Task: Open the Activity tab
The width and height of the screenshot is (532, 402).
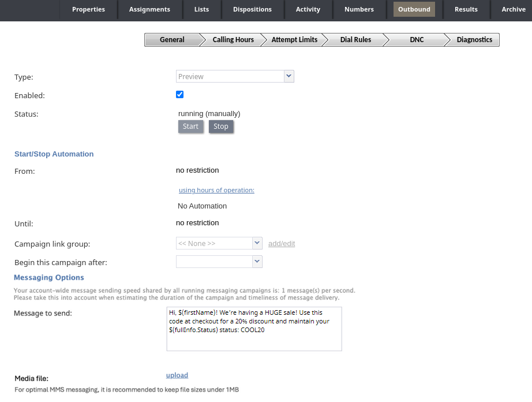Action: pyautogui.click(x=308, y=9)
